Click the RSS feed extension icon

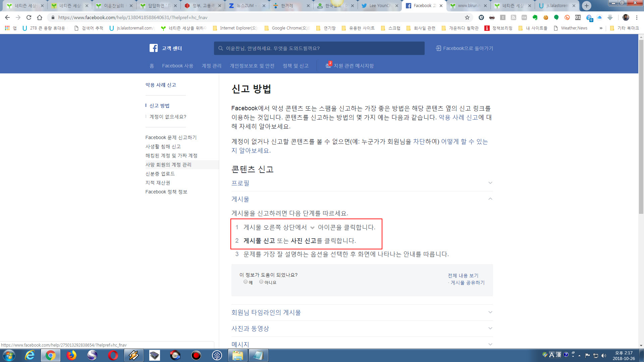tap(514, 17)
